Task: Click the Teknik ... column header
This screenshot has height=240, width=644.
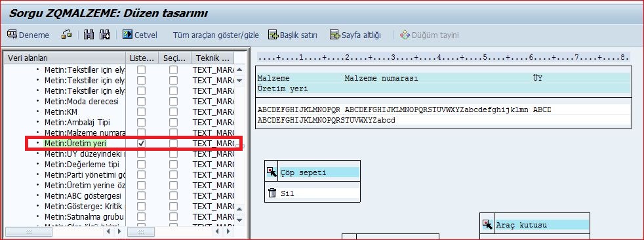Action: pos(212,58)
